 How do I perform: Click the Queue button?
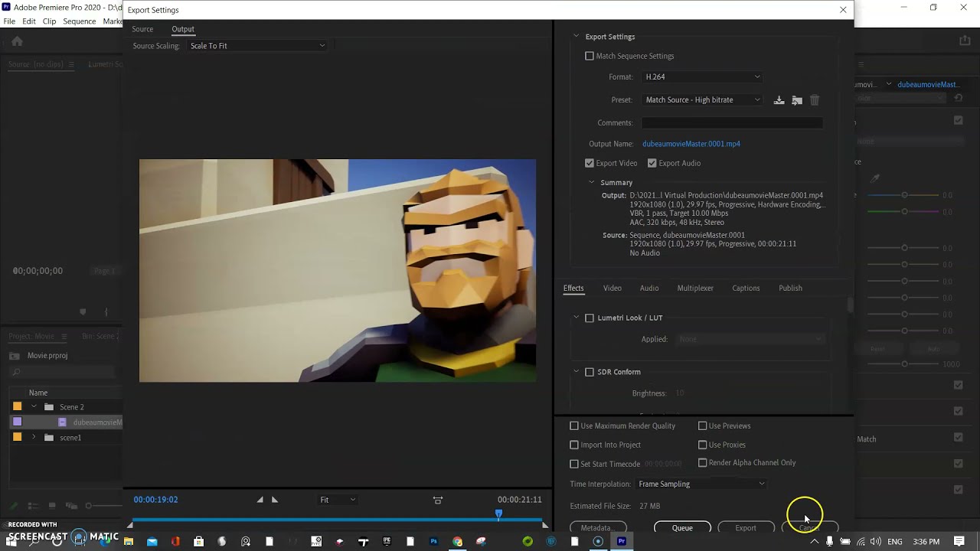point(682,528)
